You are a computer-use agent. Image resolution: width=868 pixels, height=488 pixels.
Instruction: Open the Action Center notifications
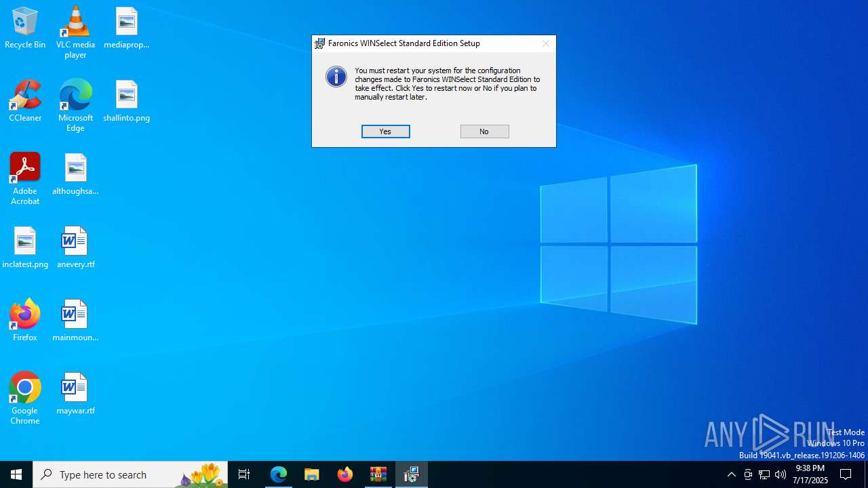pyautogui.click(x=846, y=474)
